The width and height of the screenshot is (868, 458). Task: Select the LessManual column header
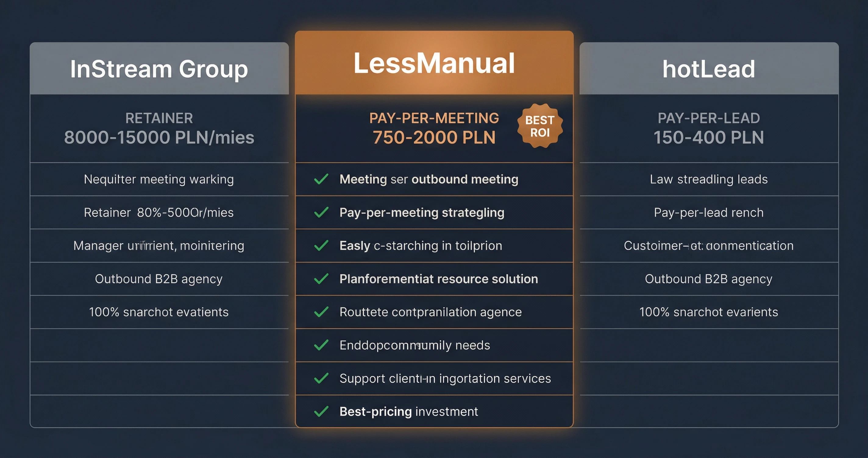tap(434, 63)
